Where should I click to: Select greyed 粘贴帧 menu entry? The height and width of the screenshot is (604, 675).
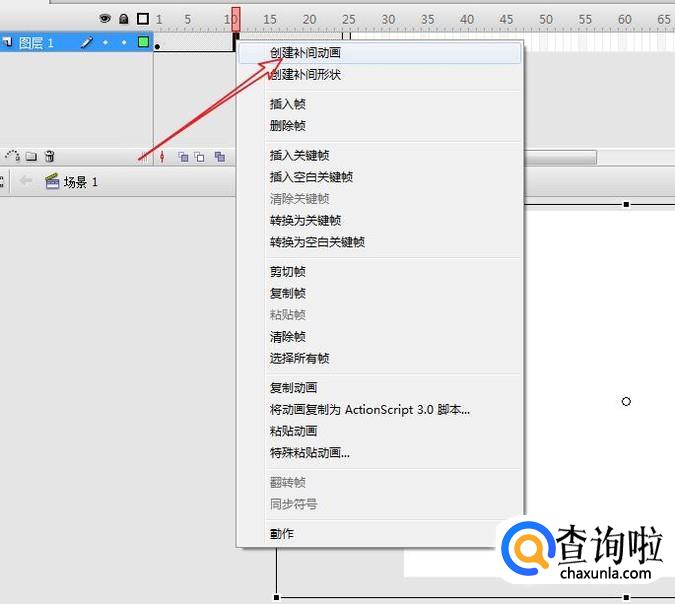[x=380, y=315]
